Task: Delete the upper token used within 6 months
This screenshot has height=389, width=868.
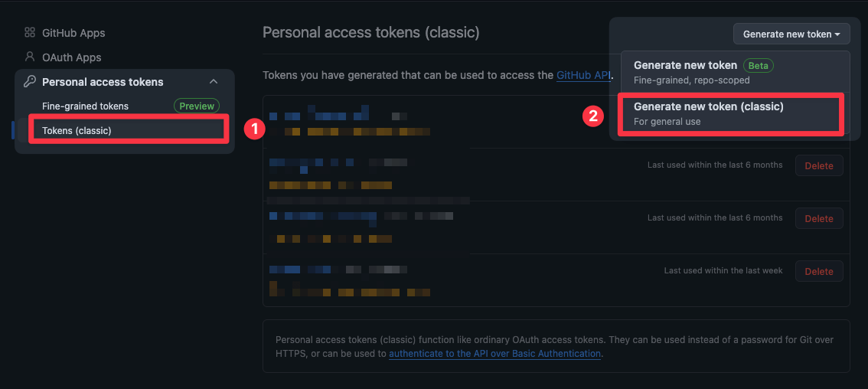Action: tap(819, 165)
